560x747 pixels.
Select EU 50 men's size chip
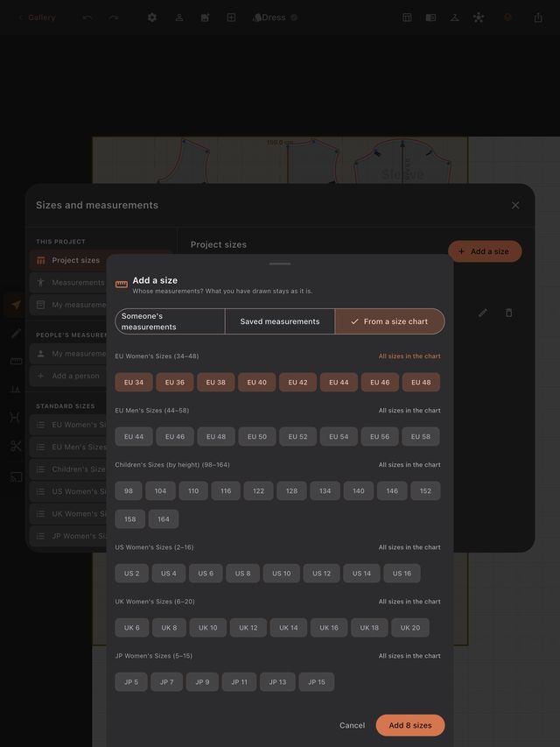256,436
